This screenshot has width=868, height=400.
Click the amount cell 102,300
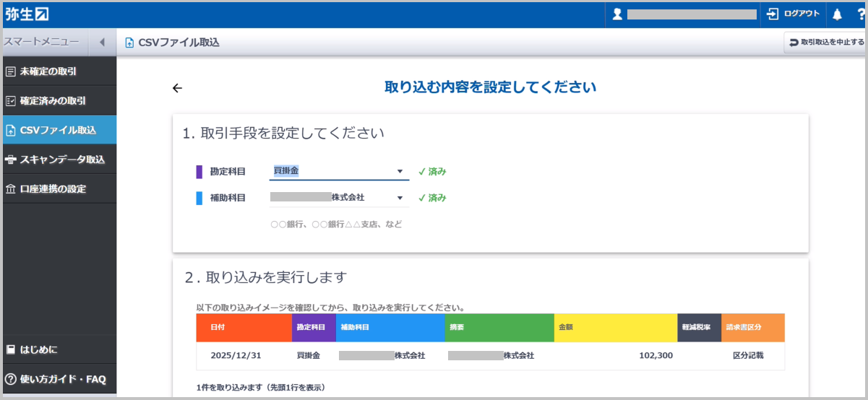[656, 356]
